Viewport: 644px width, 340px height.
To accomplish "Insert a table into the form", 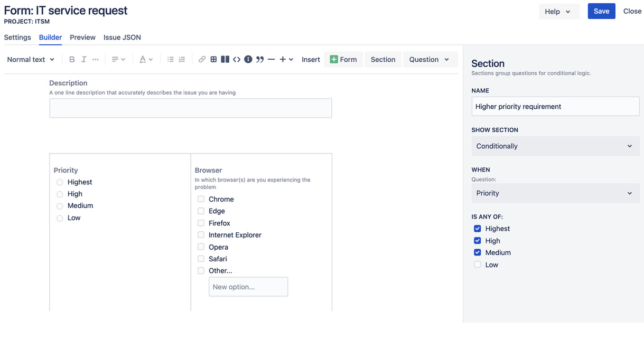I will point(213,59).
